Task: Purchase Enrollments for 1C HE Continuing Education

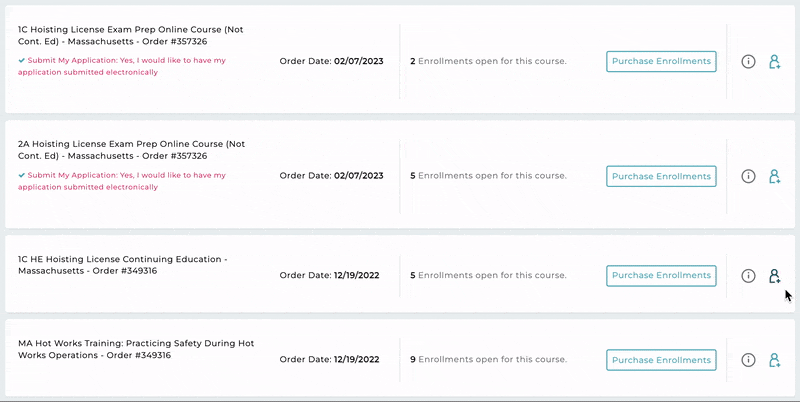Action: pos(661,275)
